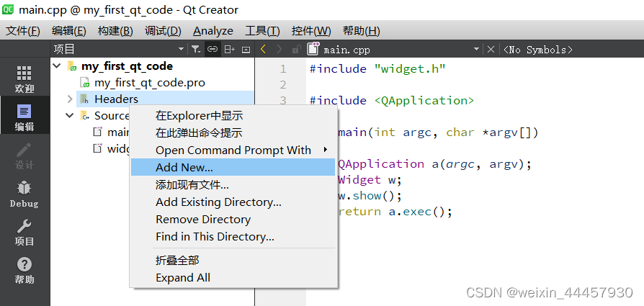The height and width of the screenshot is (306, 644).
Task: Click the Headers folder icon
Action: pos(84,99)
